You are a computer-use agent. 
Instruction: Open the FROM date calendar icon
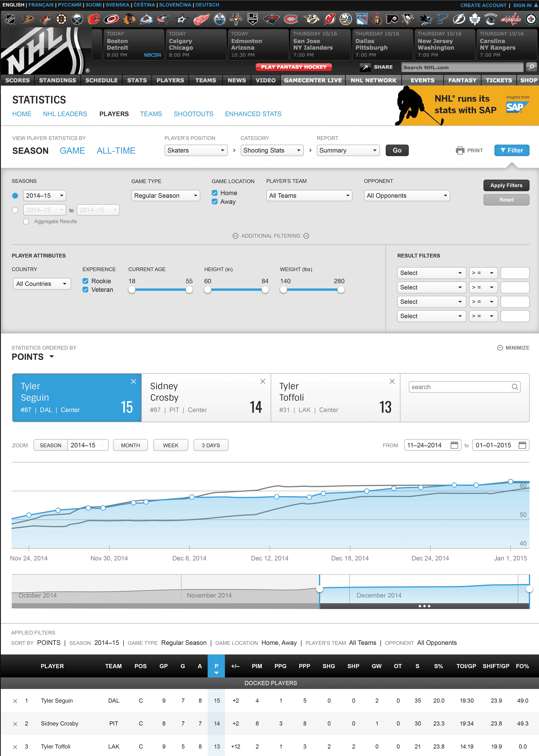click(x=454, y=445)
